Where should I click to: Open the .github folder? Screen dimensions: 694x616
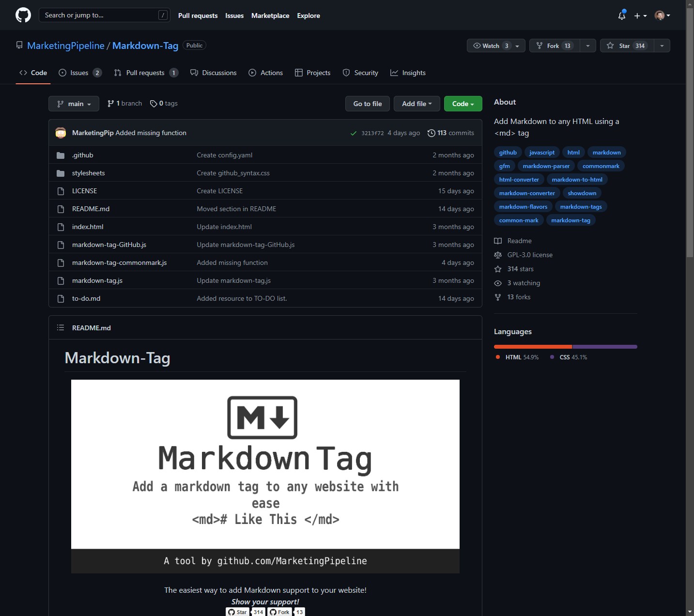tap(82, 155)
